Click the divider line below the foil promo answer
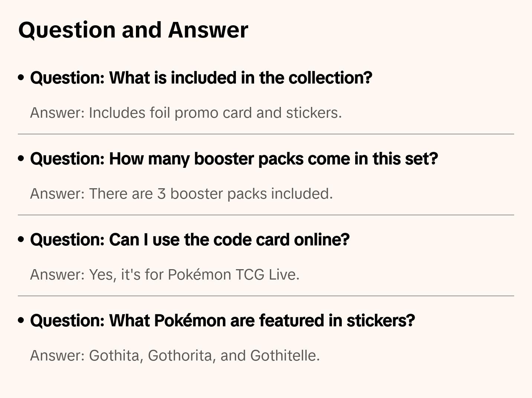Screen dimensions: 532x398 [266, 134]
